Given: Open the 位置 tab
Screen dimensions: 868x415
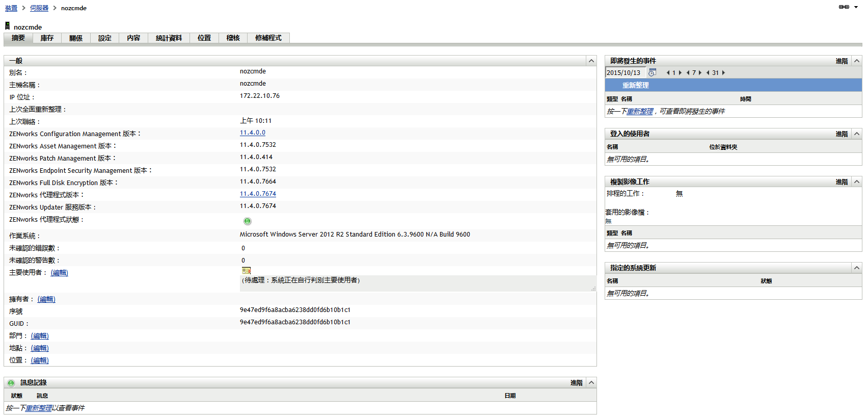Looking at the screenshot, I should coord(204,38).
